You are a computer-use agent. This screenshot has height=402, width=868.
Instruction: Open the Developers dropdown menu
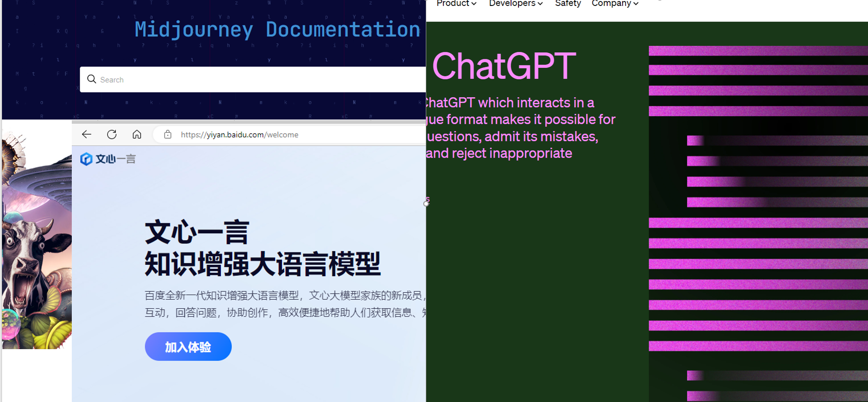click(516, 3)
